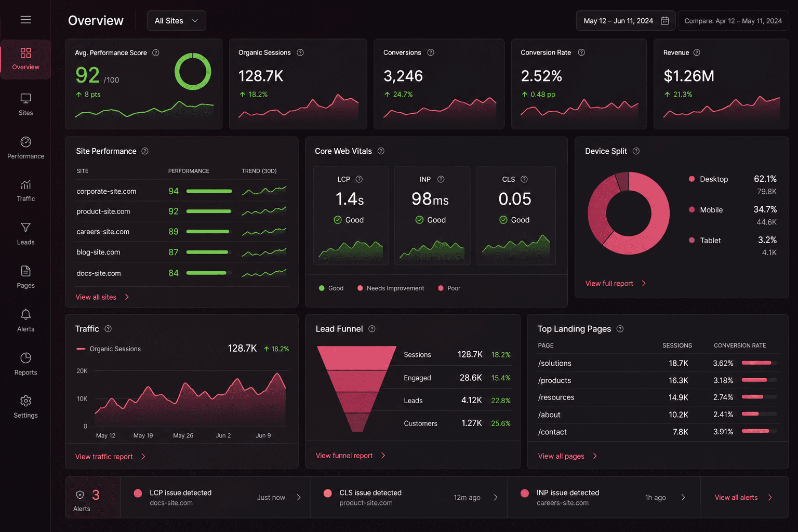Viewport: 798px width, 532px height.
Task: Select product-site.com row in Site Performance
Action: tap(182, 211)
